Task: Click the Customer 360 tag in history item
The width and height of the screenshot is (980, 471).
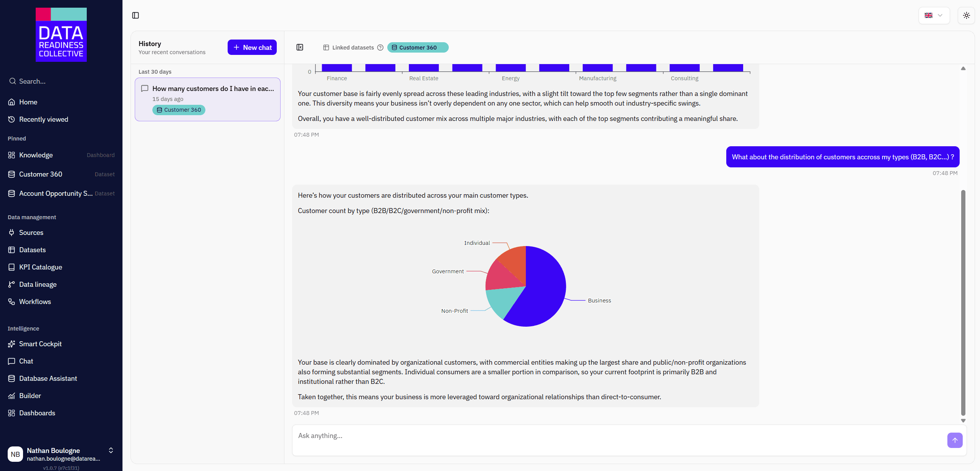Action: point(179,110)
